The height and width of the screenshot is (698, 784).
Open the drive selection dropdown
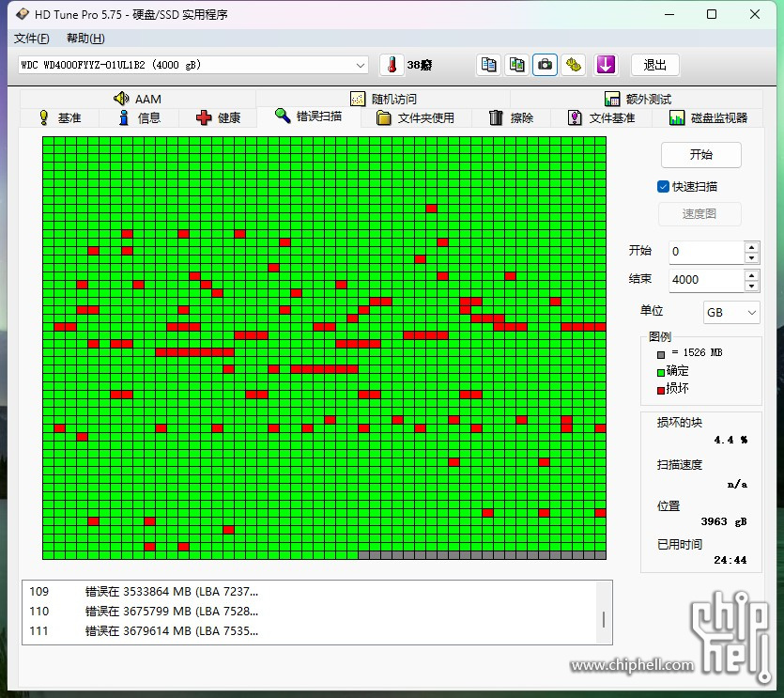click(361, 65)
